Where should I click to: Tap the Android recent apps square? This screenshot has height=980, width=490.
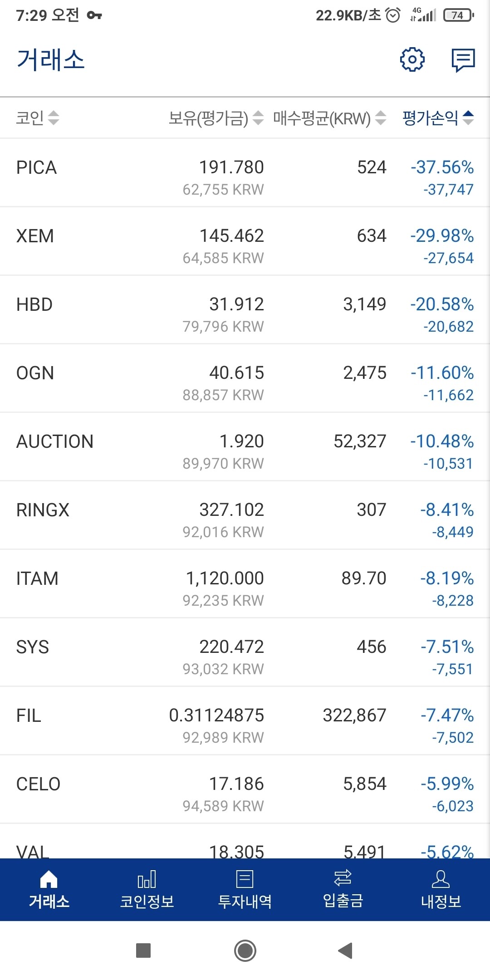coord(143,950)
